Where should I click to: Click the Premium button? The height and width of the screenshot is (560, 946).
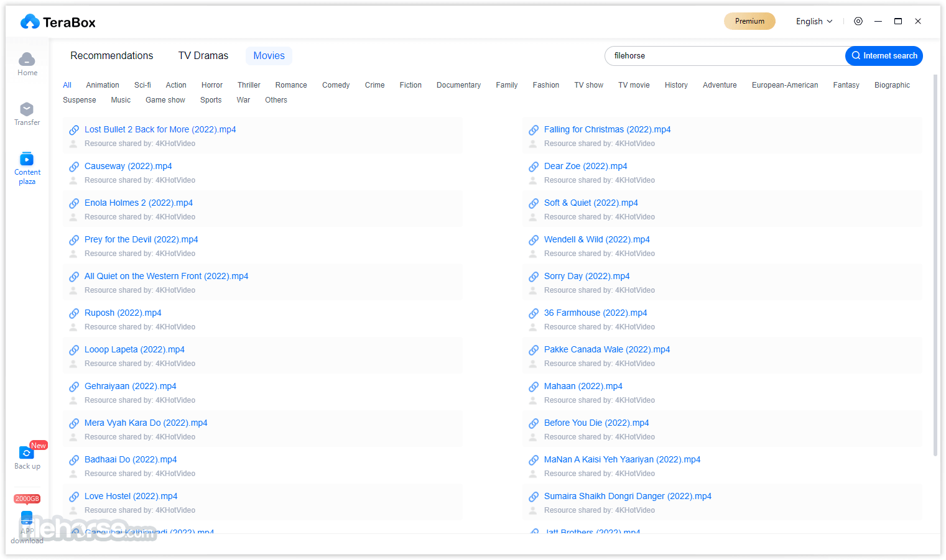tap(749, 21)
